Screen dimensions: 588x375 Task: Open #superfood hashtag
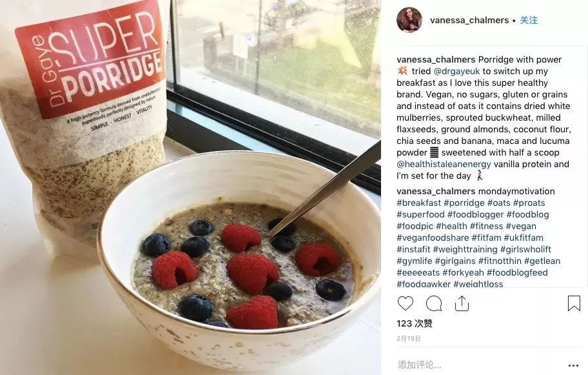420,215
